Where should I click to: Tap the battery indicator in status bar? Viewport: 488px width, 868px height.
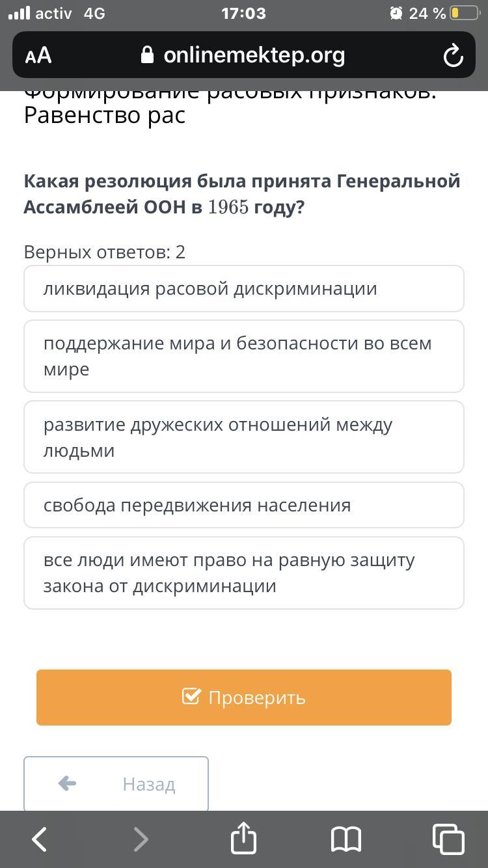pyautogui.click(x=464, y=13)
